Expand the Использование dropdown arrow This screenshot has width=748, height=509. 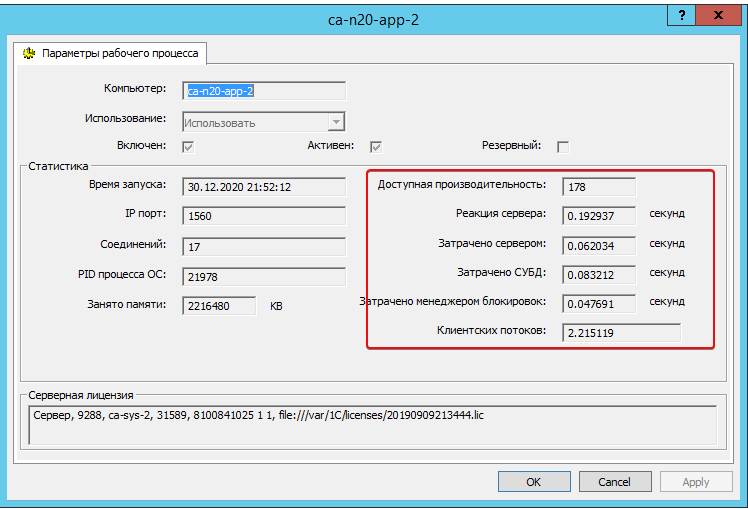point(336,122)
